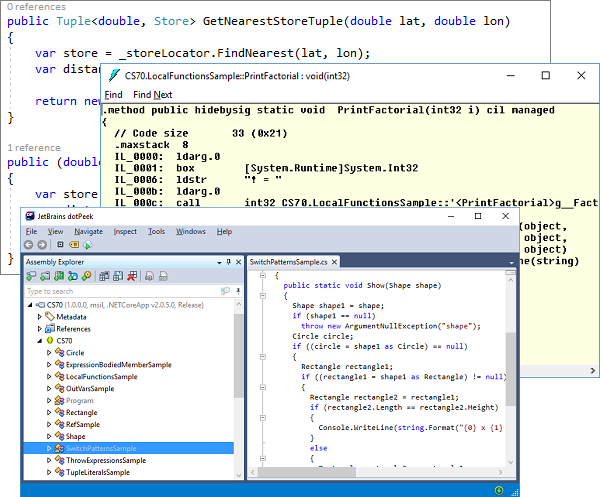Click Find Next in IL viewer window
Screen dimensions: 600x497
click(153, 95)
